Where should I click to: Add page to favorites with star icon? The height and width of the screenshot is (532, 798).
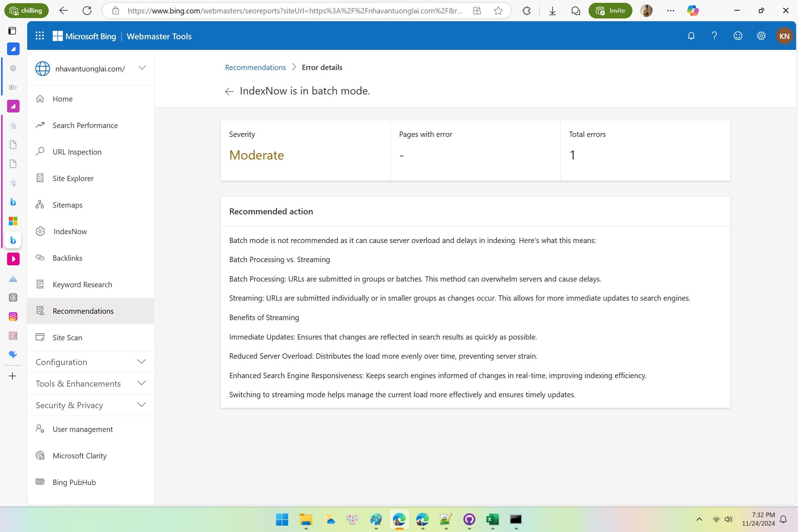click(498, 11)
